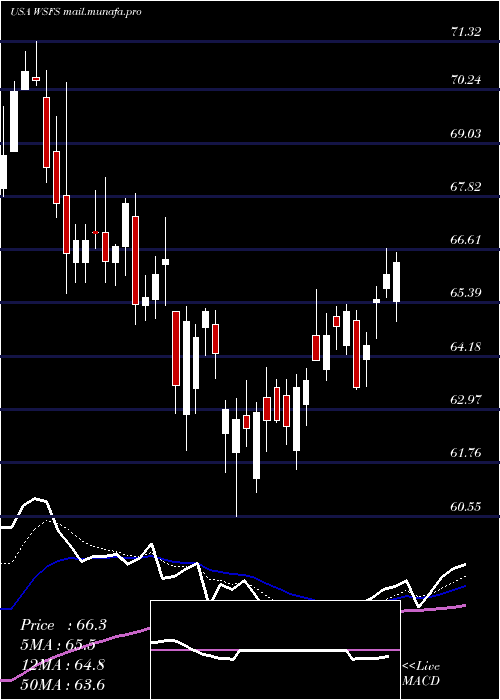This screenshot has height=700, width=500.
Task: Click the '5MA : 65.5' readout
Action: click(58, 645)
